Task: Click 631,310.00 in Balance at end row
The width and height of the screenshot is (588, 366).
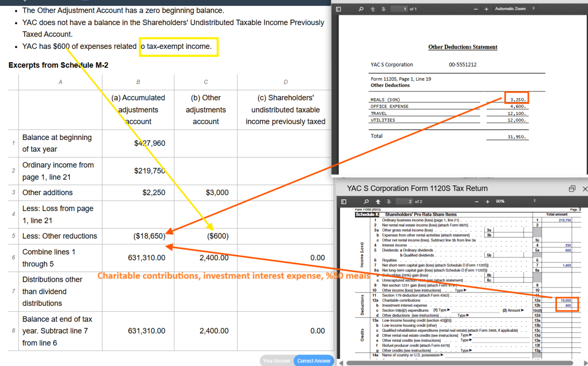Action: tap(138, 331)
